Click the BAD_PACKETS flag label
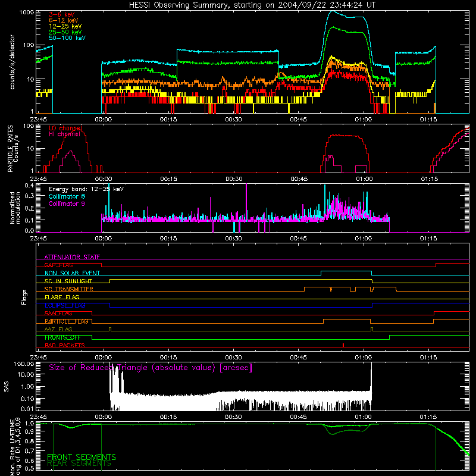476x476 pixels. 65,346
